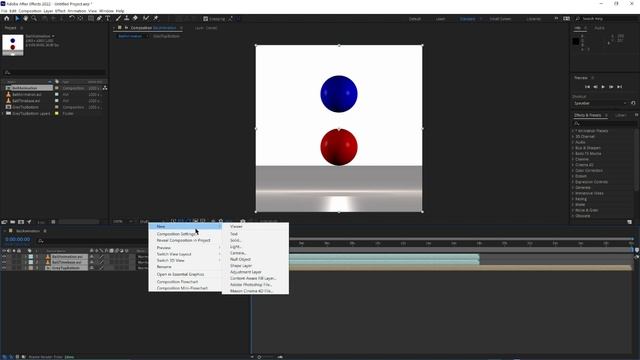Open the File menu
This screenshot has height=360, width=640.
pyautogui.click(x=4, y=11)
